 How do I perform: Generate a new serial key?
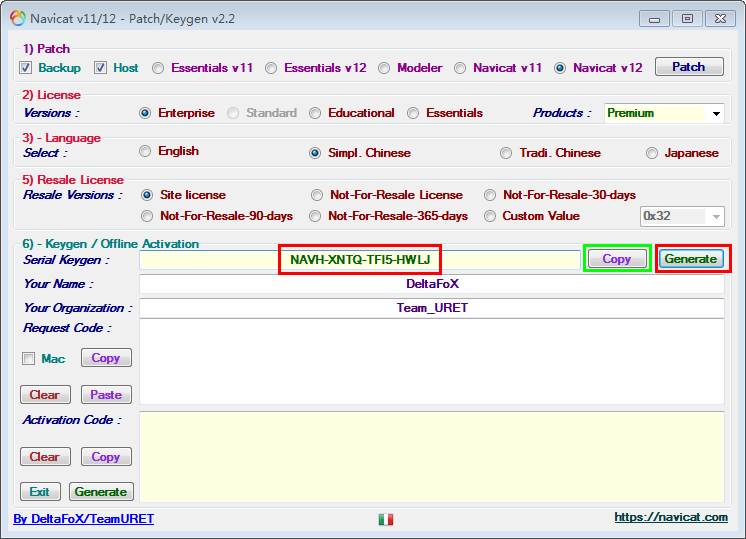coord(691,259)
